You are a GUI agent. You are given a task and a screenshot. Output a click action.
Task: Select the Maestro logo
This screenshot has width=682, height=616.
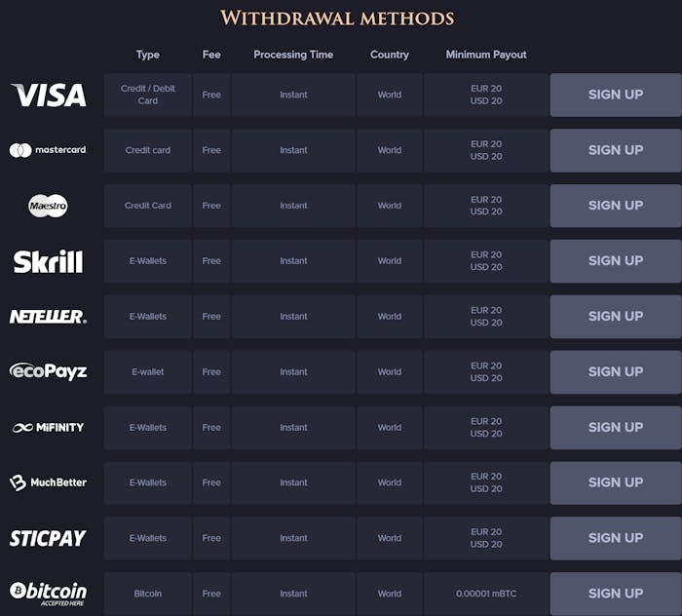point(48,206)
